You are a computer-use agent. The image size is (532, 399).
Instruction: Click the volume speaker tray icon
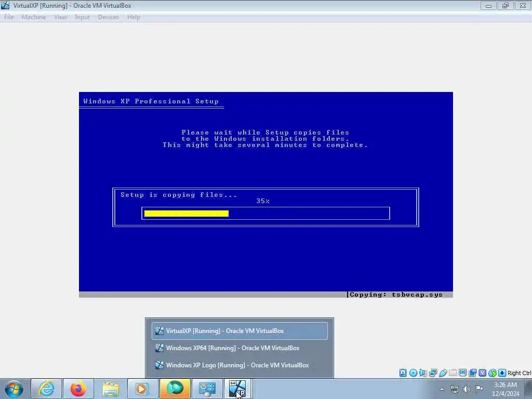coord(467,389)
